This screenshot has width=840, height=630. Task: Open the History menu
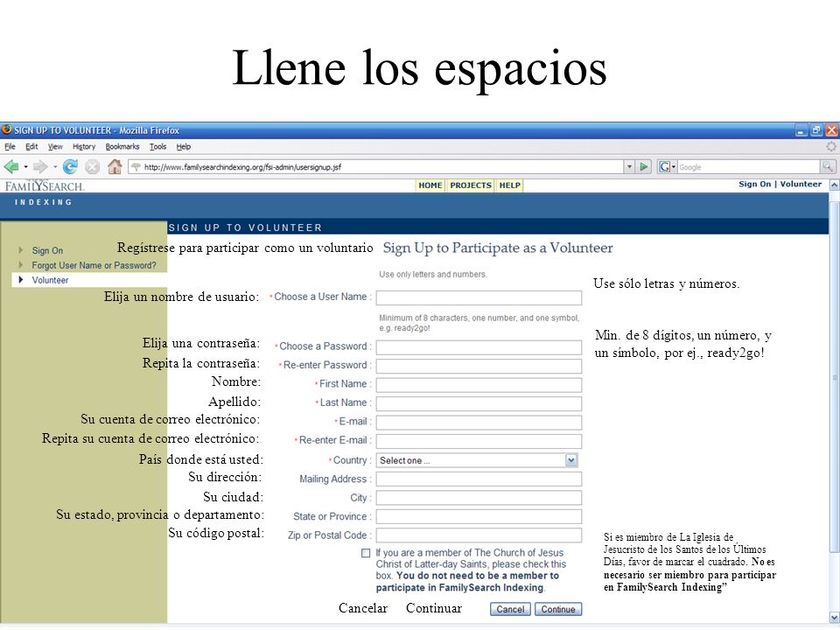pos(84,146)
